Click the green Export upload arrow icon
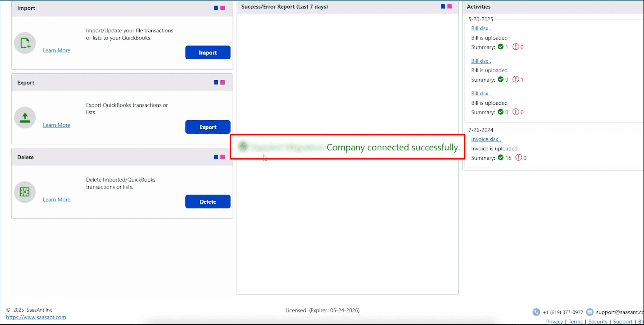Image resolution: width=644 pixels, height=325 pixels. (x=25, y=118)
